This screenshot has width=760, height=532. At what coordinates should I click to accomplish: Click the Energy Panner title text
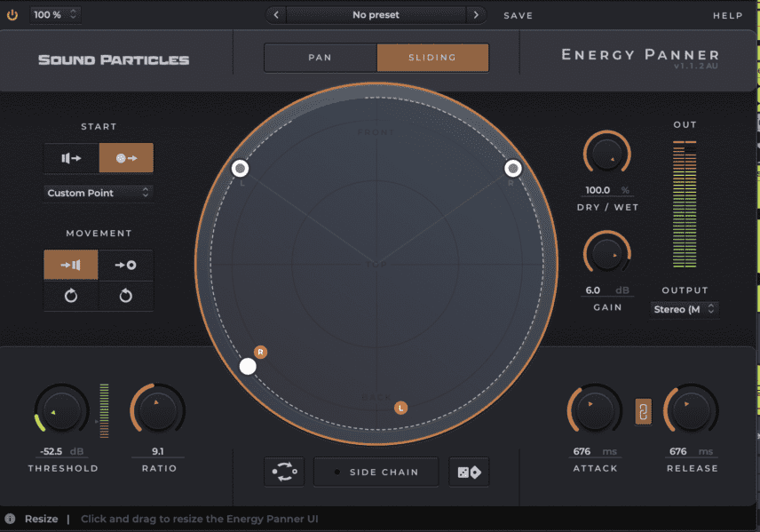pyautogui.click(x=640, y=54)
